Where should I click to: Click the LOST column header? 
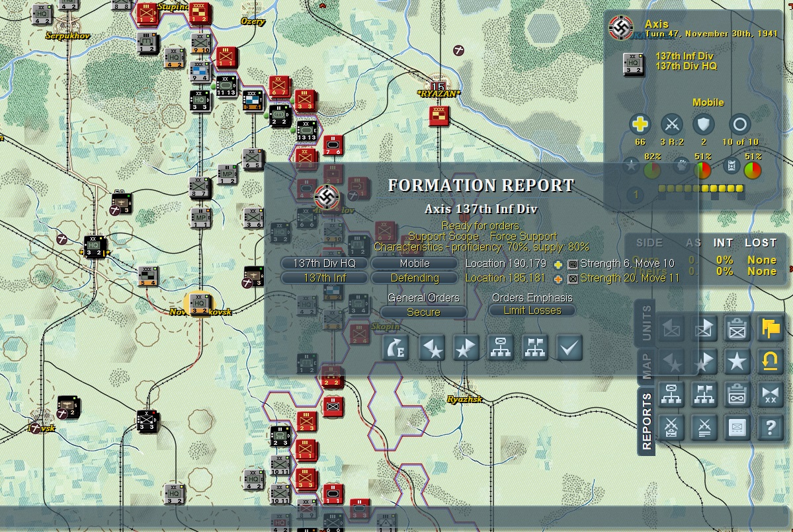[760, 243]
